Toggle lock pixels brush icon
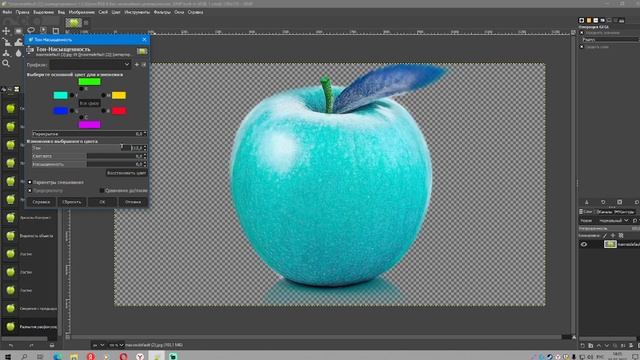 605,236
